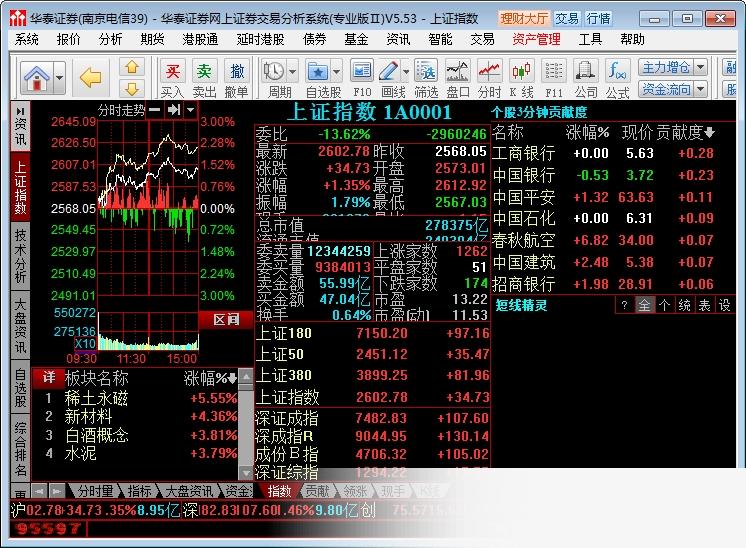Click the question mark icon in 短线精灵
The width and height of the screenshot is (746, 548).
point(624,305)
